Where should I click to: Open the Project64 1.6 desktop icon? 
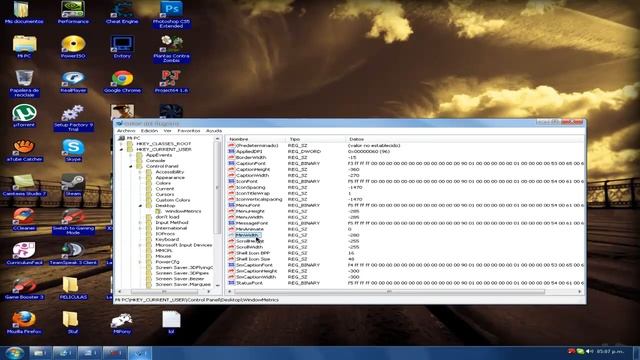pyautogui.click(x=171, y=80)
